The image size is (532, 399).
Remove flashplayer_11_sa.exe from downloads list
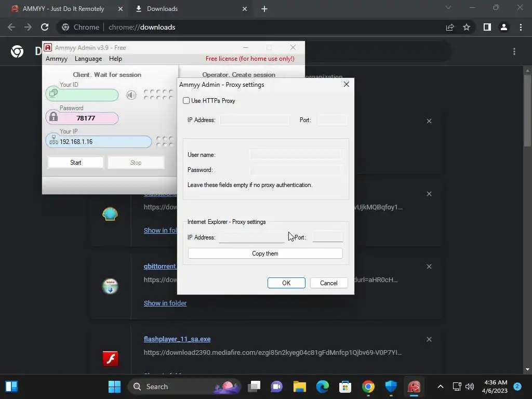click(429, 339)
